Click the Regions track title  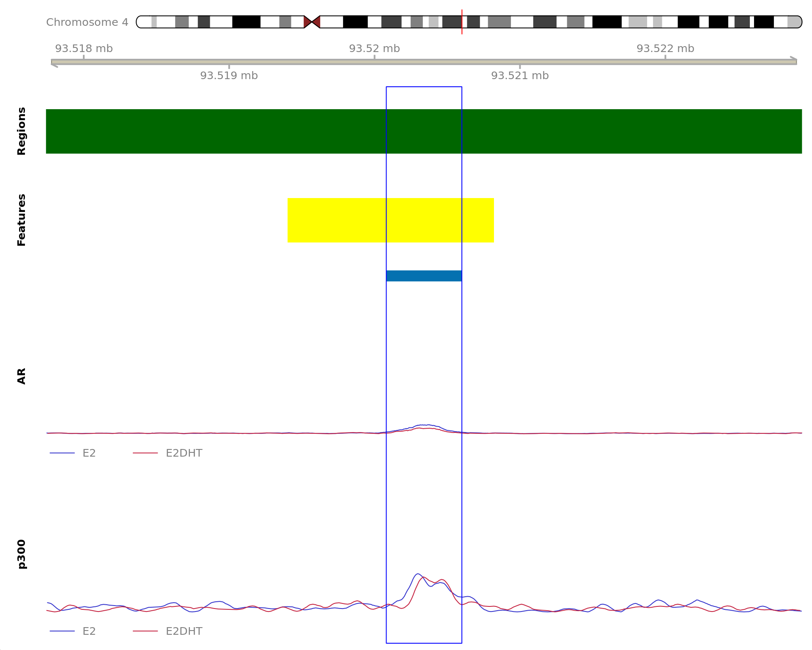click(x=22, y=131)
